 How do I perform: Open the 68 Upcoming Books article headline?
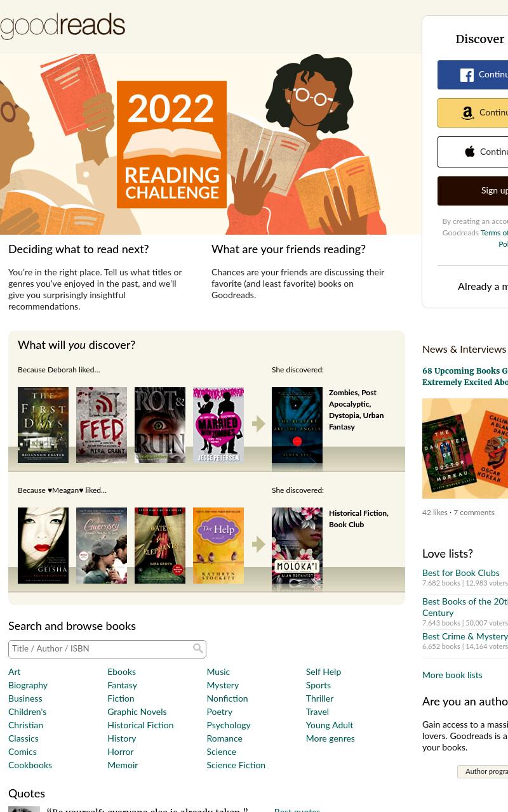465,376
